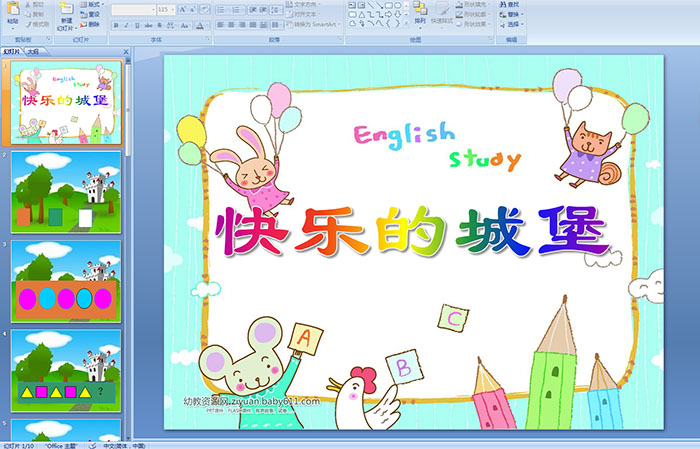The width and height of the screenshot is (700, 449).
Task: Select the Down Arrow shape
Action: click(397, 15)
